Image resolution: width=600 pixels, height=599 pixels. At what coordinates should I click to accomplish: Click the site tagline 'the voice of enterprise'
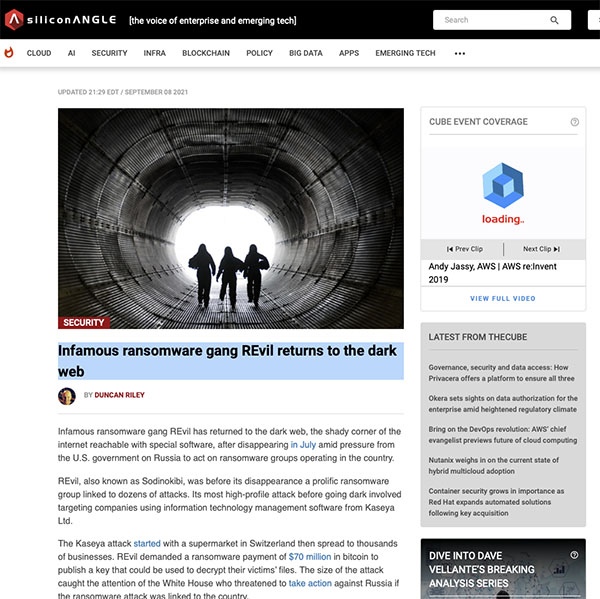[213, 21]
